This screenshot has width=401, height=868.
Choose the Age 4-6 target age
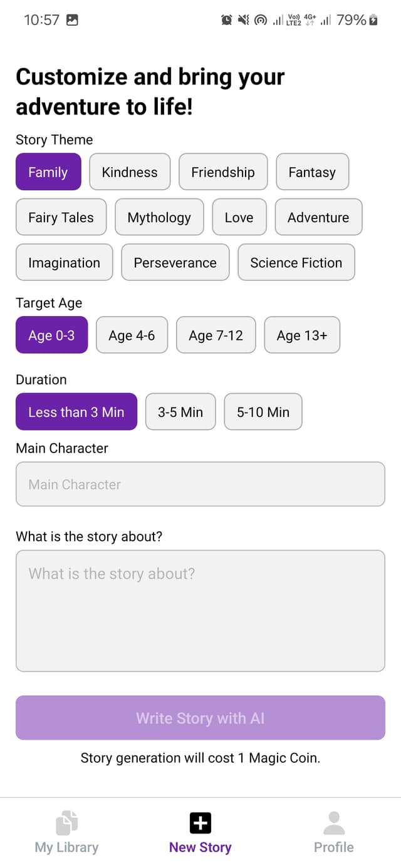click(132, 335)
